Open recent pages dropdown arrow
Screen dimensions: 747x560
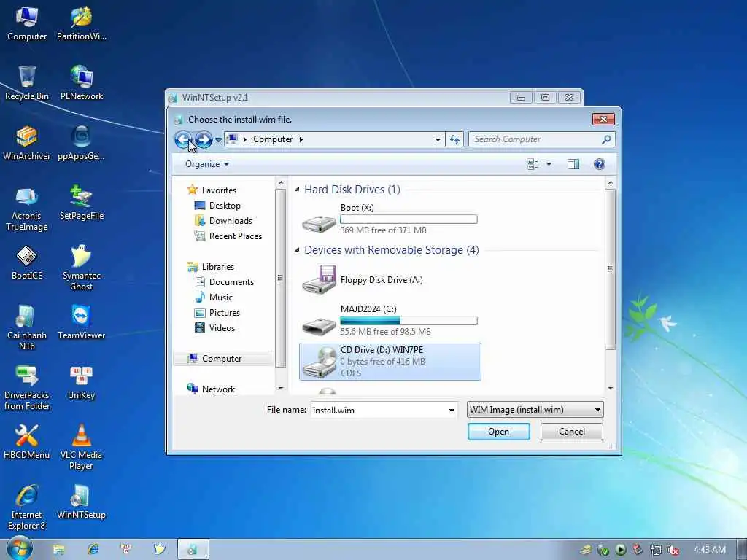[218, 140]
